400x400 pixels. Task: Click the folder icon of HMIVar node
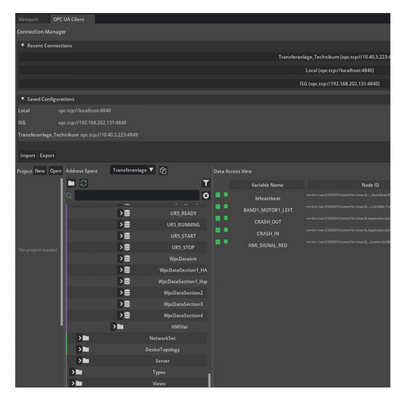[x=120, y=327]
